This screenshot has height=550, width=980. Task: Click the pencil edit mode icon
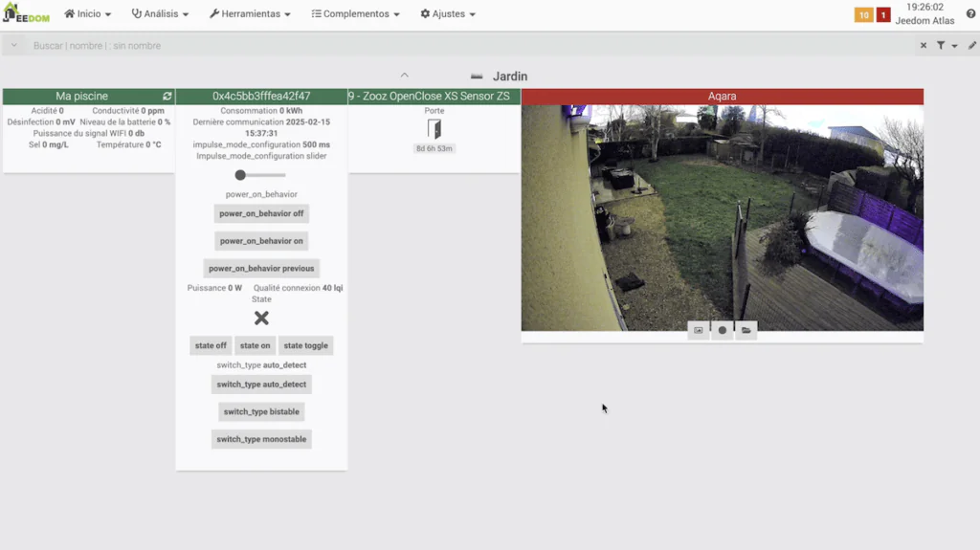(x=972, y=46)
